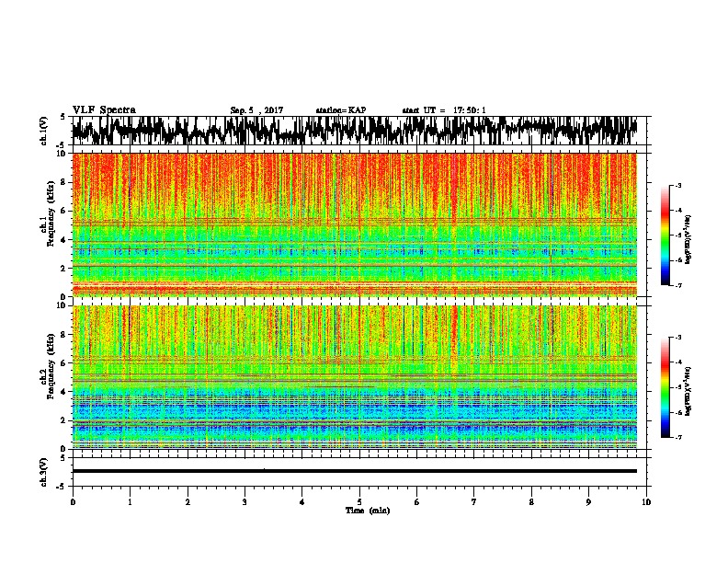Click the '-3' label on ch.2 color bar
This screenshot has height=563, width=728.
[677, 338]
